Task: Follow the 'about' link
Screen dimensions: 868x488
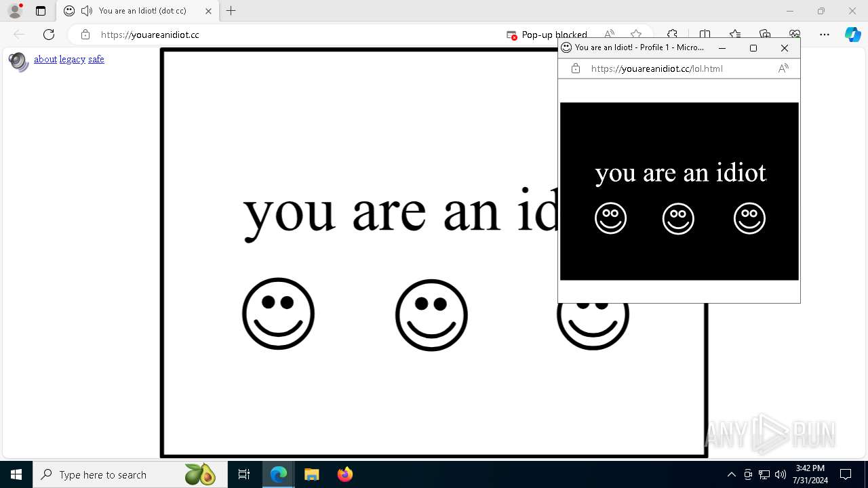Action: [45, 60]
